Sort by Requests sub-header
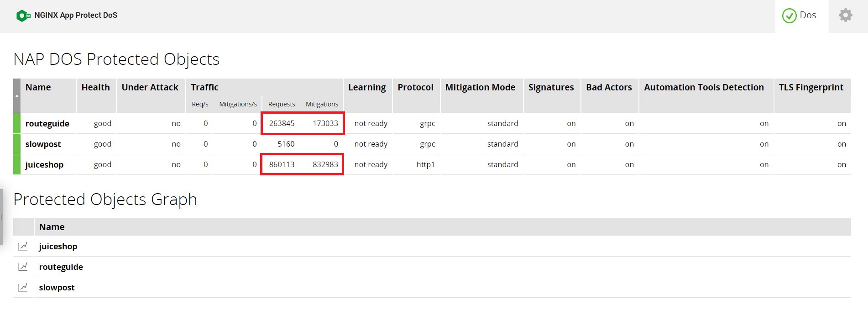868x321 pixels. pyautogui.click(x=282, y=104)
